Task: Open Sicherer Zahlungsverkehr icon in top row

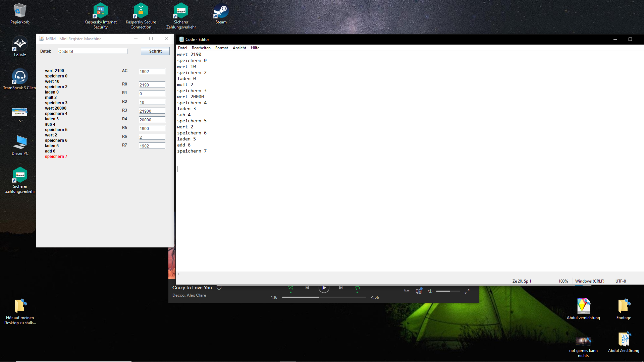Action: (x=181, y=16)
